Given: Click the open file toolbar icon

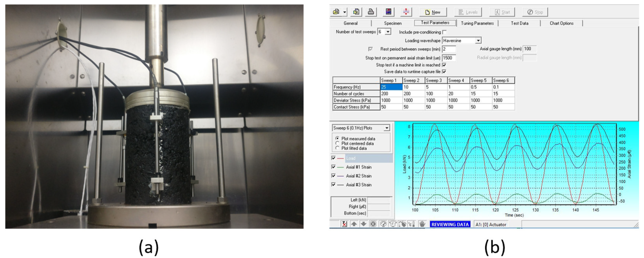Looking at the screenshot, I should pos(336,12).
